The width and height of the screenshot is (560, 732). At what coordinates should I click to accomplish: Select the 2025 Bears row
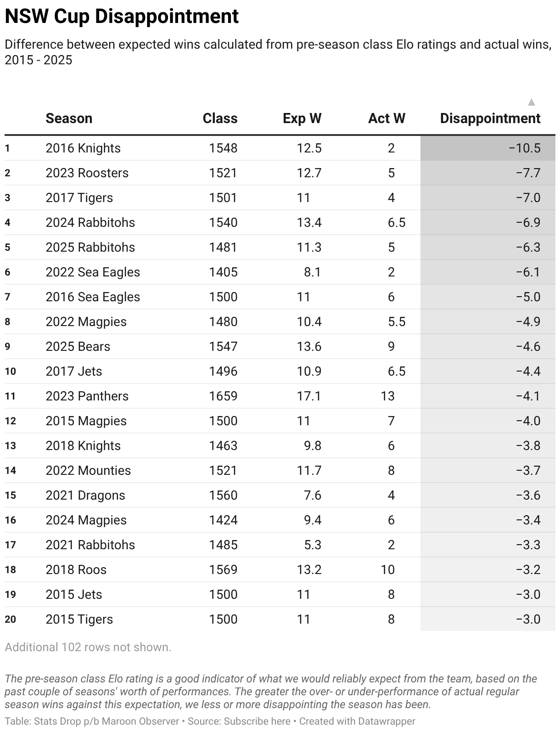point(280,346)
